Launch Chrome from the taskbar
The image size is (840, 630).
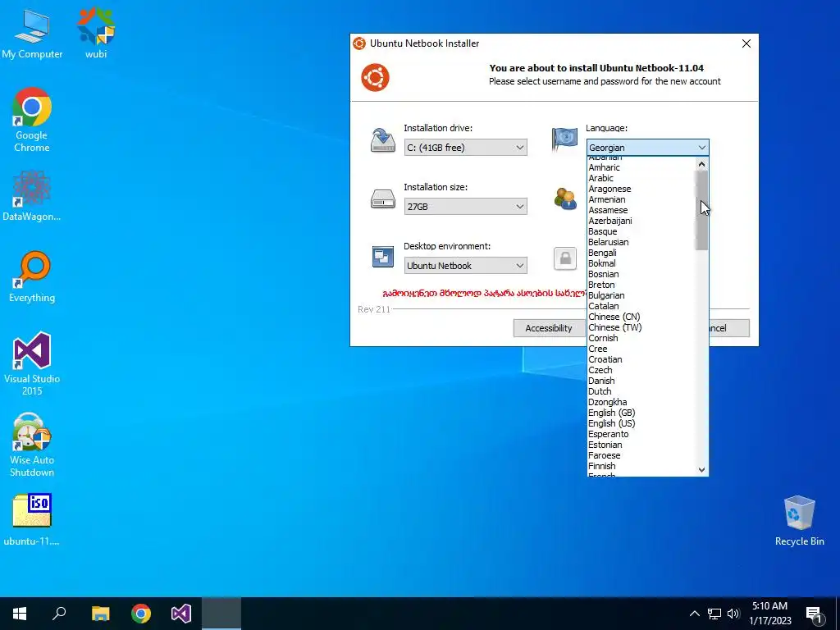click(x=141, y=614)
